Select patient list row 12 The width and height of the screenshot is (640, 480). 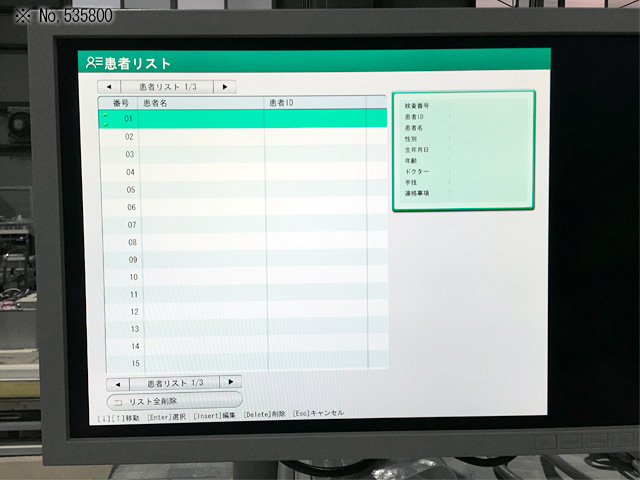247,312
